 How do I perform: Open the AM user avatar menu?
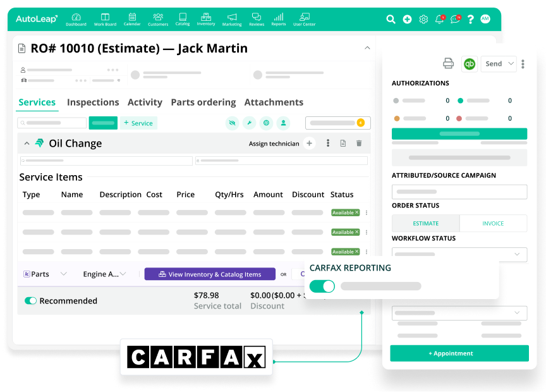click(x=485, y=19)
